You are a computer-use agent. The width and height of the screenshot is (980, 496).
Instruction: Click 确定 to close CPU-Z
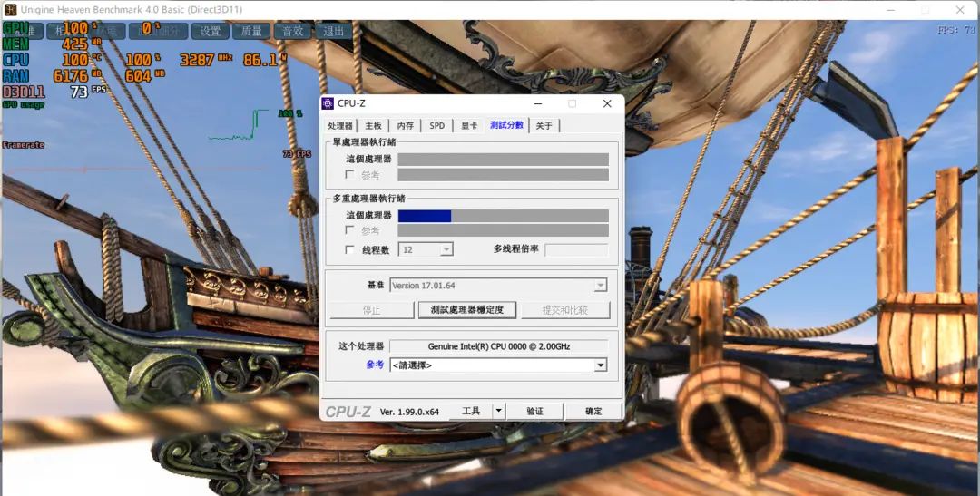[593, 411]
